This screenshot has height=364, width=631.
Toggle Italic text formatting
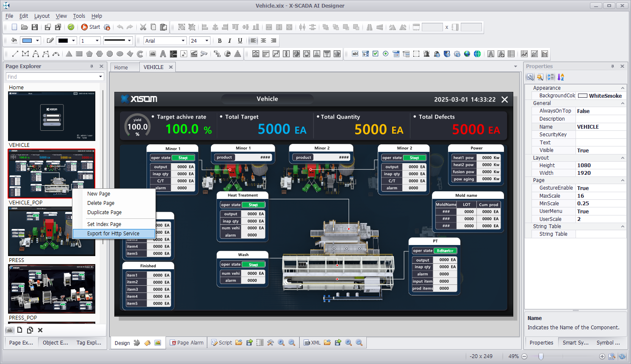tap(230, 41)
